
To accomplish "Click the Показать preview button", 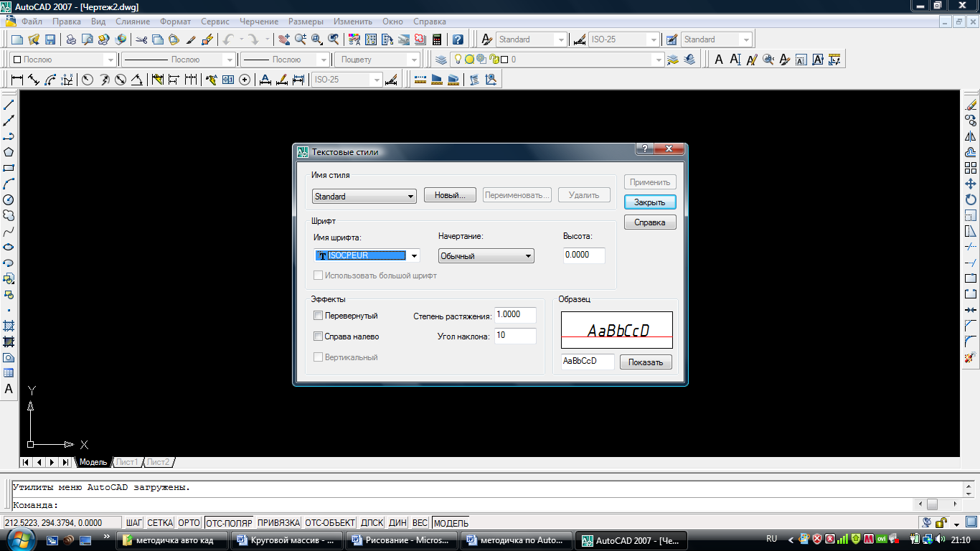I will tap(646, 362).
